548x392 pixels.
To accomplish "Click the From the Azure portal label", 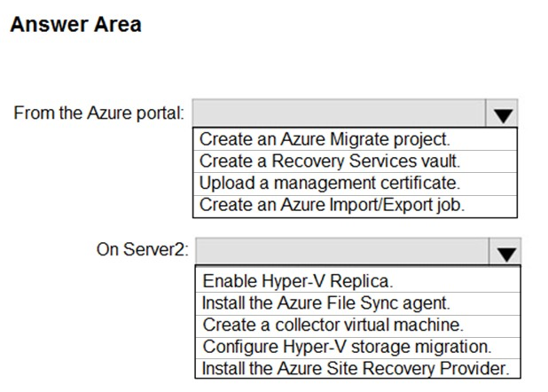I will [98, 114].
